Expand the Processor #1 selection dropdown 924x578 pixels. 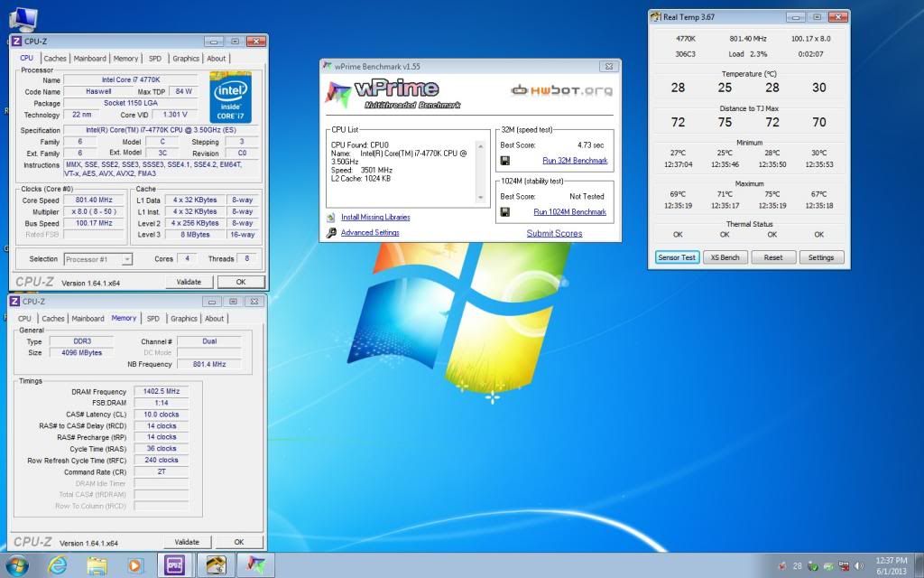pos(127,259)
